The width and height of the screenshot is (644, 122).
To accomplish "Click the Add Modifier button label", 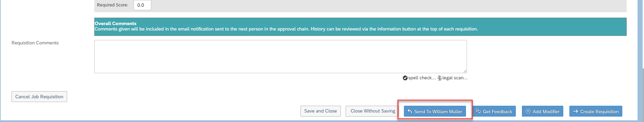I will coord(546,111).
